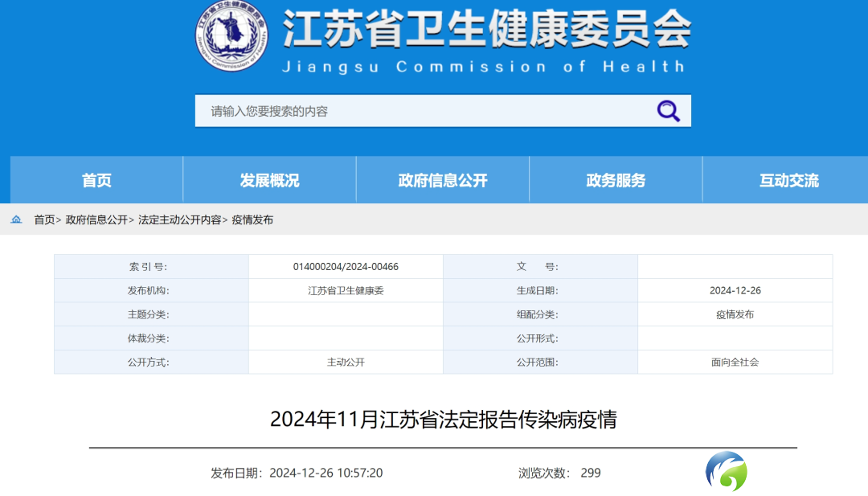868x496 pixels.
Task: Open the 政务服务 navigation tab
Action: pos(616,180)
